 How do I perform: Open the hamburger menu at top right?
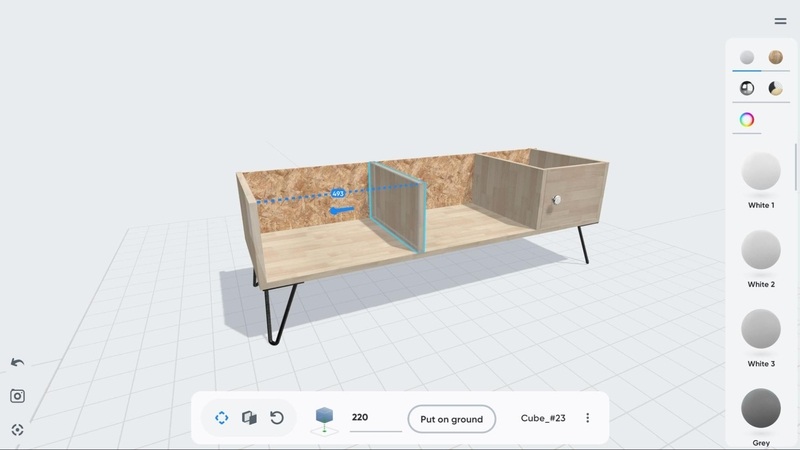(780, 21)
